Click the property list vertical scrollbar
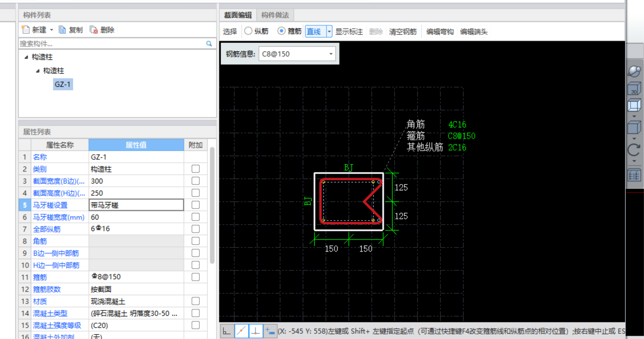 pos(212,205)
